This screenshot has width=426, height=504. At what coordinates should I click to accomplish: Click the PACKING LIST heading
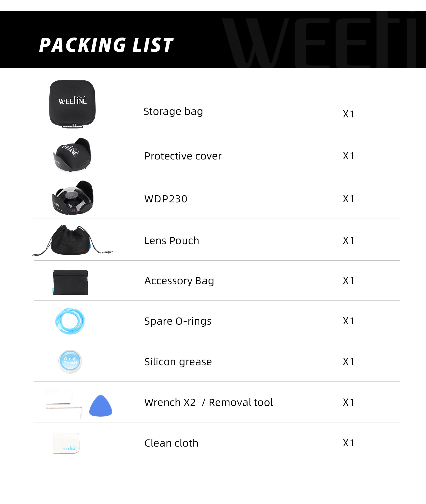106,45
